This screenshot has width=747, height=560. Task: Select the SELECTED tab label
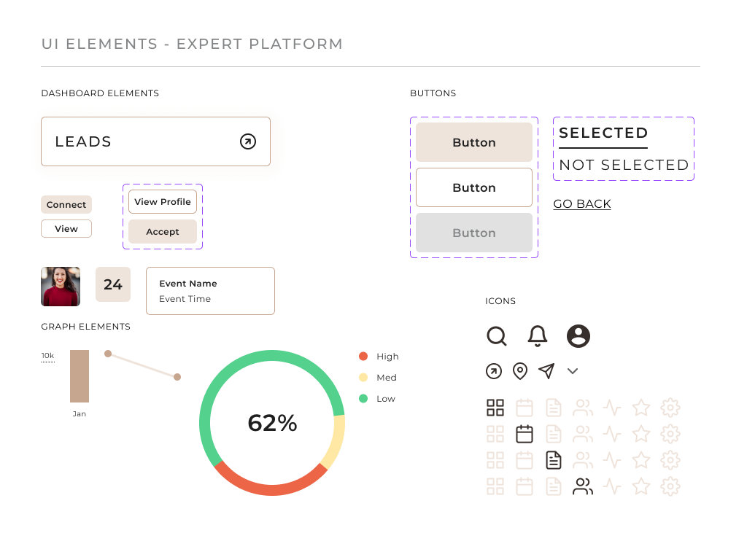[x=603, y=133]
